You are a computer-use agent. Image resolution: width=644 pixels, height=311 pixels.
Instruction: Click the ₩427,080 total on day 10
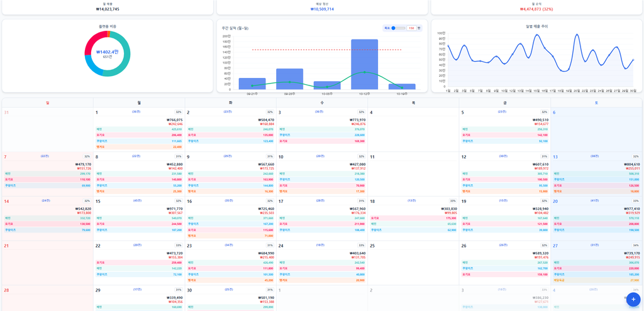point(358,165)
